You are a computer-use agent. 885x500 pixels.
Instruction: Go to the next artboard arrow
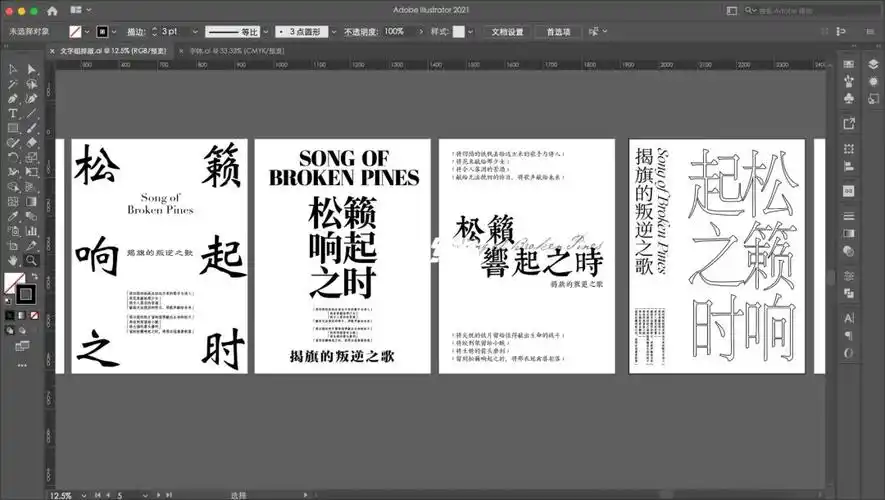158,495
